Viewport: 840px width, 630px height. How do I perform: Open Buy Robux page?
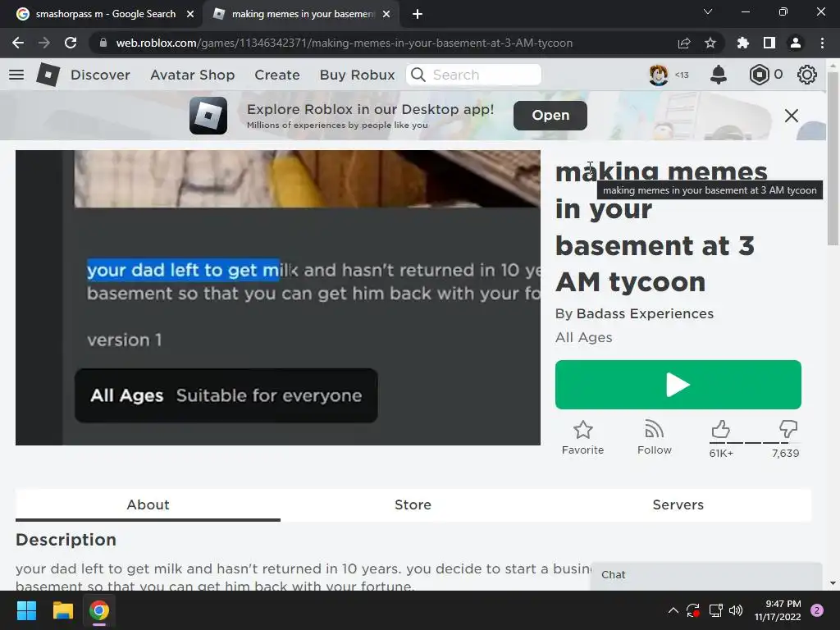click(358, 75)
